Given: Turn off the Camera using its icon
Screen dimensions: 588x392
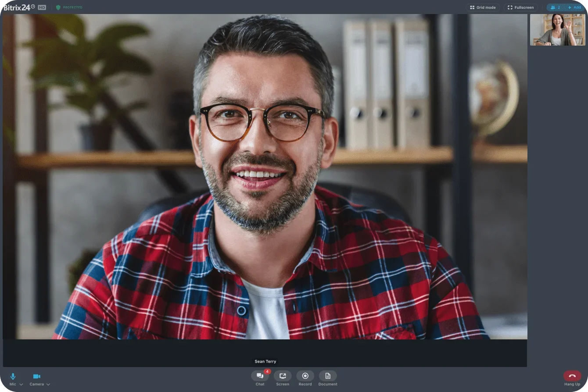Looking at the screenshot, I should click(36, 376).
